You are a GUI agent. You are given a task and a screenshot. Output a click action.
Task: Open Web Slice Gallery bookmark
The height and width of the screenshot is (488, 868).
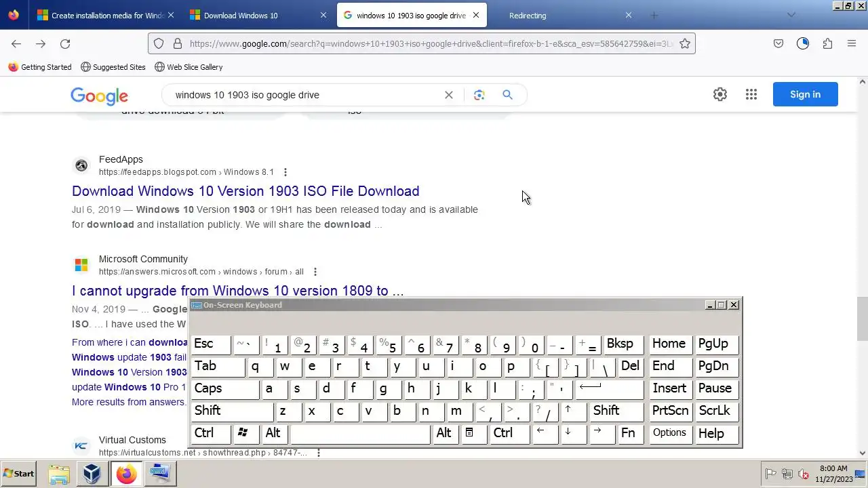(x=189, y=67)
